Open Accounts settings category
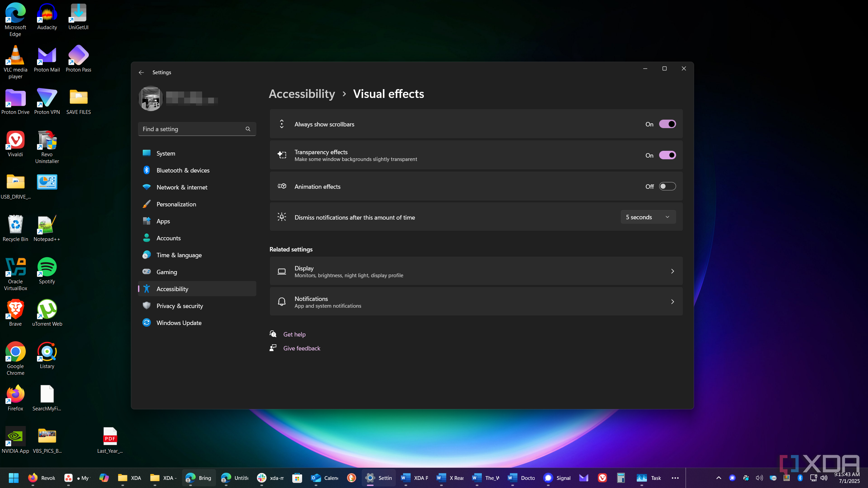 (197, 238)
